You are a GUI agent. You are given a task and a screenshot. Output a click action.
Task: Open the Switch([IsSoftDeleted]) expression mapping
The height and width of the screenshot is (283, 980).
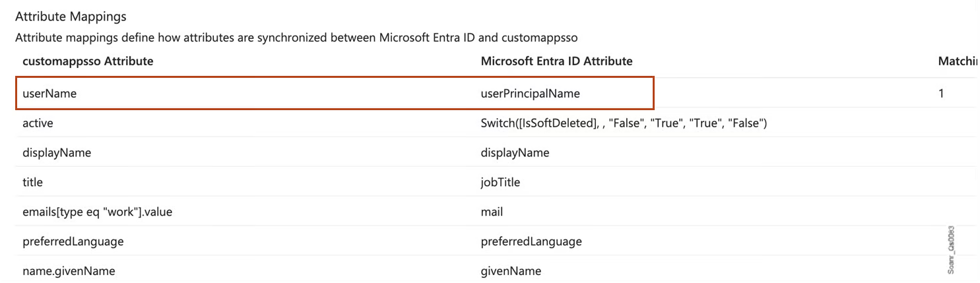[x=624, y=123]
